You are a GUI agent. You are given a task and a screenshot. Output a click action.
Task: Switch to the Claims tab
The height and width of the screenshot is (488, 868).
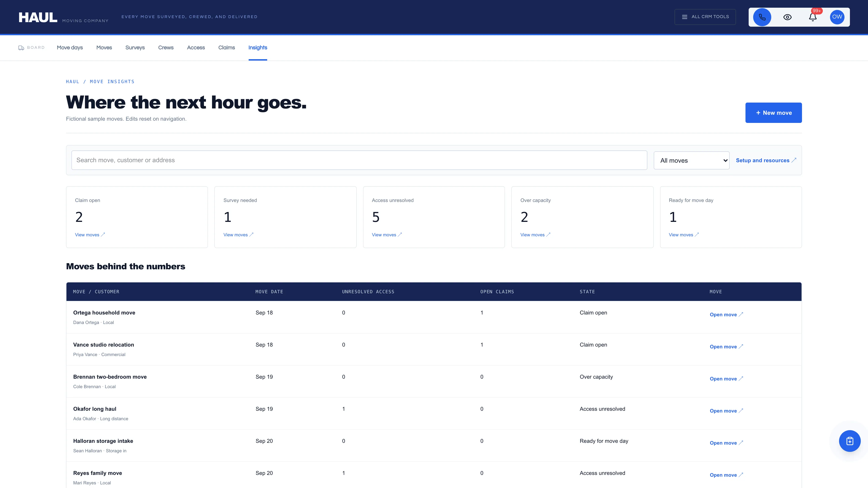226,48
